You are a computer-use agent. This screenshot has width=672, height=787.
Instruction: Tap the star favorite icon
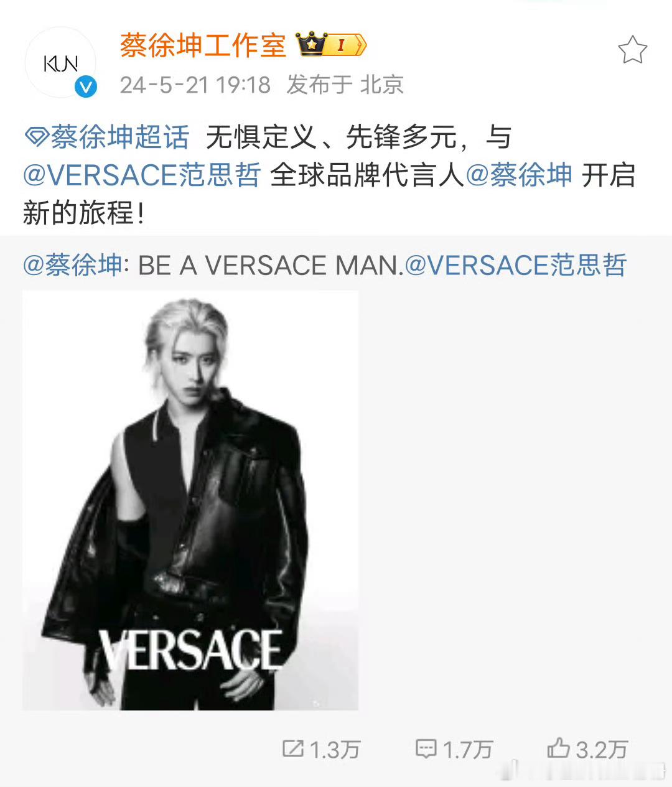632,50
